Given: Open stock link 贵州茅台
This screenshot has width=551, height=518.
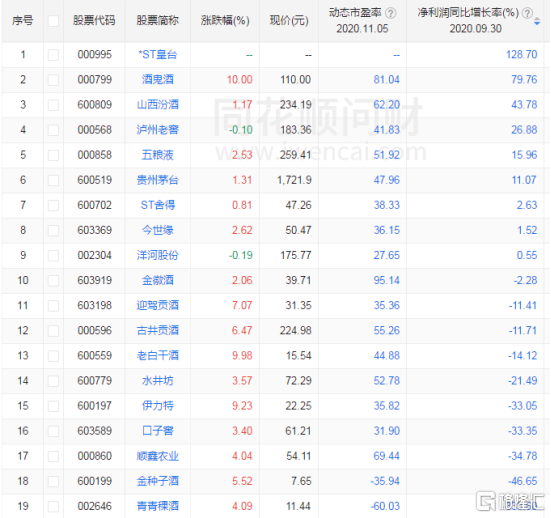Looking at the screenshot, I should point(157,180).
